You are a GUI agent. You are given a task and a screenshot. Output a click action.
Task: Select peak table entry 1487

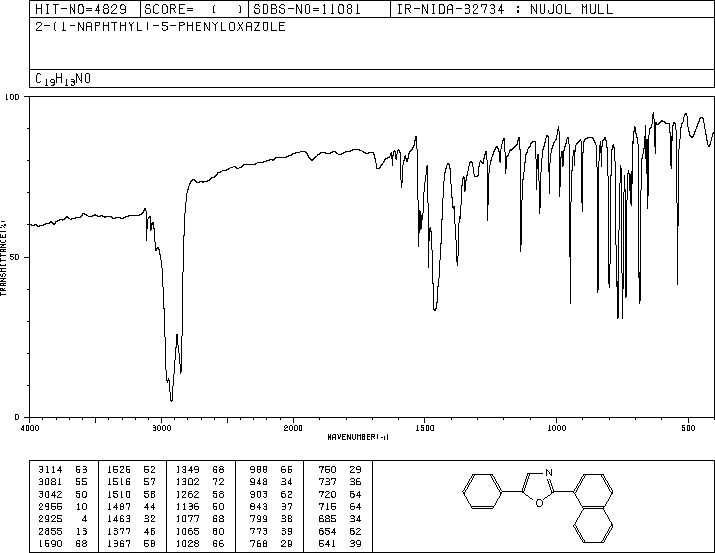131,506
